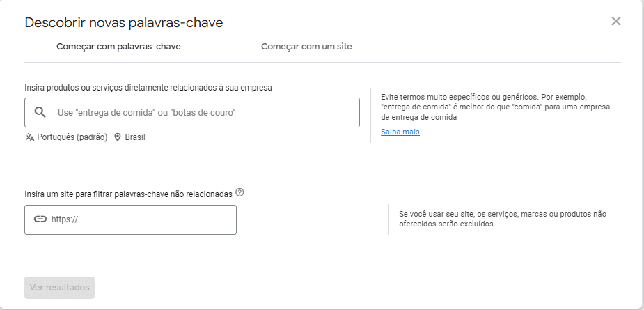Switch to 'Começar com um site' tab
This screenshot has width=644, height=310.
(x=306, y=47)
